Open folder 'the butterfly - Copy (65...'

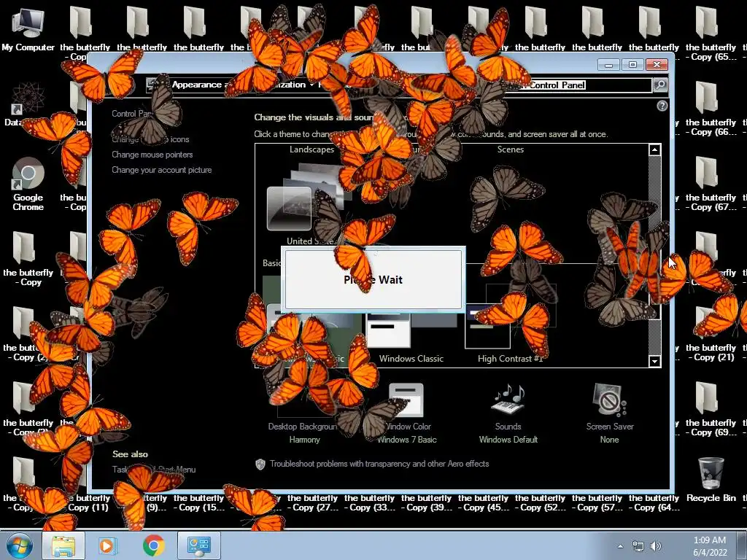pos(711,34)
